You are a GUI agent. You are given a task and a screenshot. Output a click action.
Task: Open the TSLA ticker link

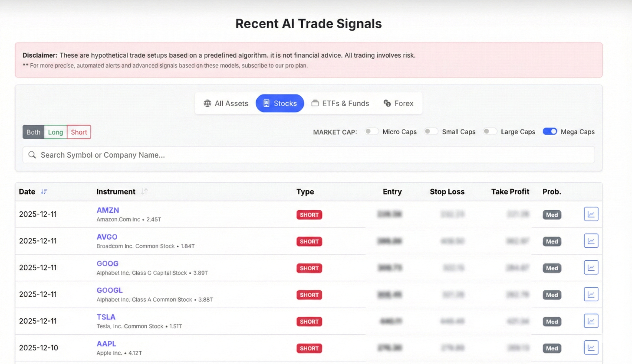click(x=106, y=317)
